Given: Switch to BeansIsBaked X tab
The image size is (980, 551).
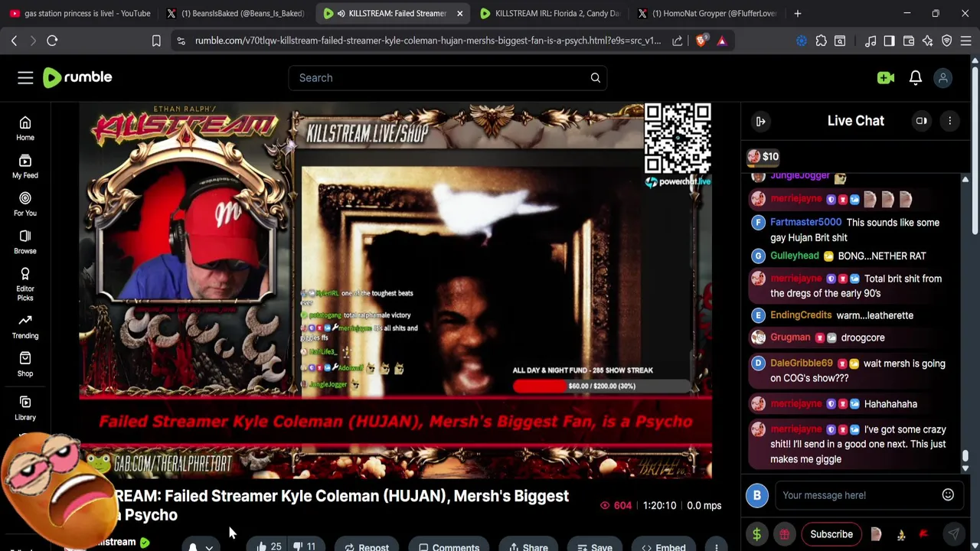Looking at the screenshot, I should pyautogui.click(x=236, y=13).
